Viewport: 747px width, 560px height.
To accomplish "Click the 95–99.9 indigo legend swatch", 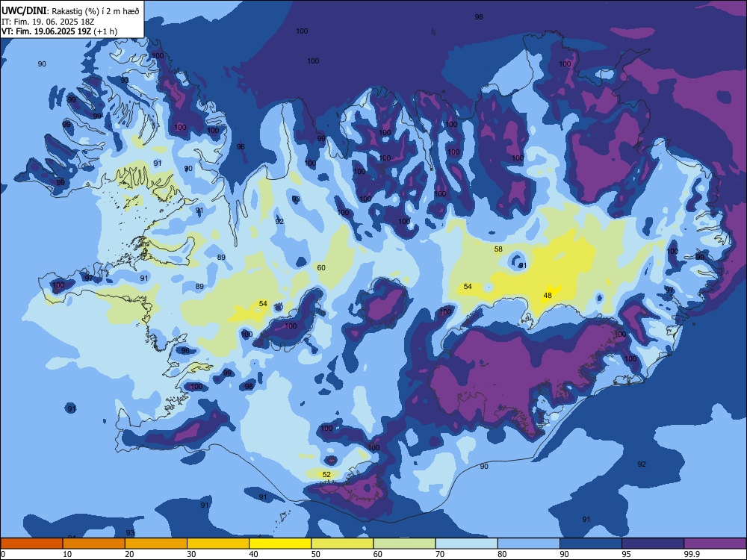I will (x=653, y=544).
